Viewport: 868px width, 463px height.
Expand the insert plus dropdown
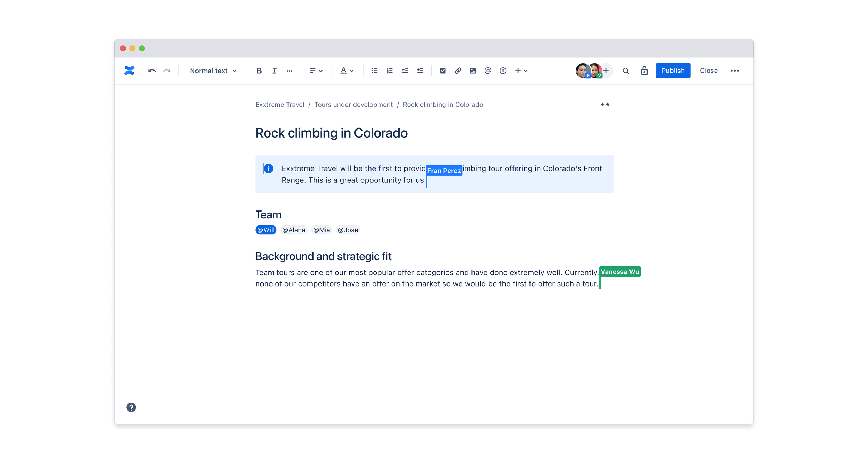click(x=521, y=71)
